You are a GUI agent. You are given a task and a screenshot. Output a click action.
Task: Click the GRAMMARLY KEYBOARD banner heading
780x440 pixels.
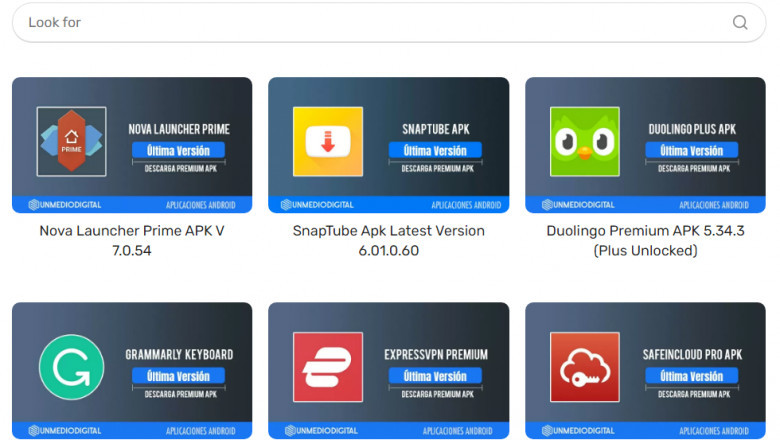point(179,354)
